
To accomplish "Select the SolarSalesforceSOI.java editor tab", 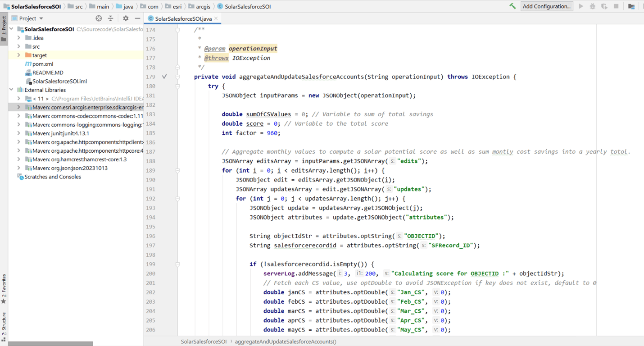I will tap(183, 18).
